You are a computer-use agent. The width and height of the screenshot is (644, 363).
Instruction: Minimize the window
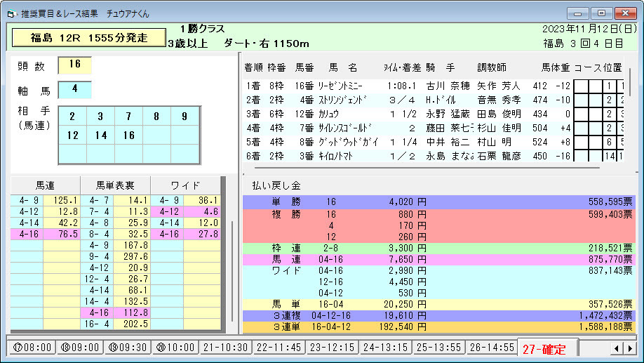coord(579,13)
